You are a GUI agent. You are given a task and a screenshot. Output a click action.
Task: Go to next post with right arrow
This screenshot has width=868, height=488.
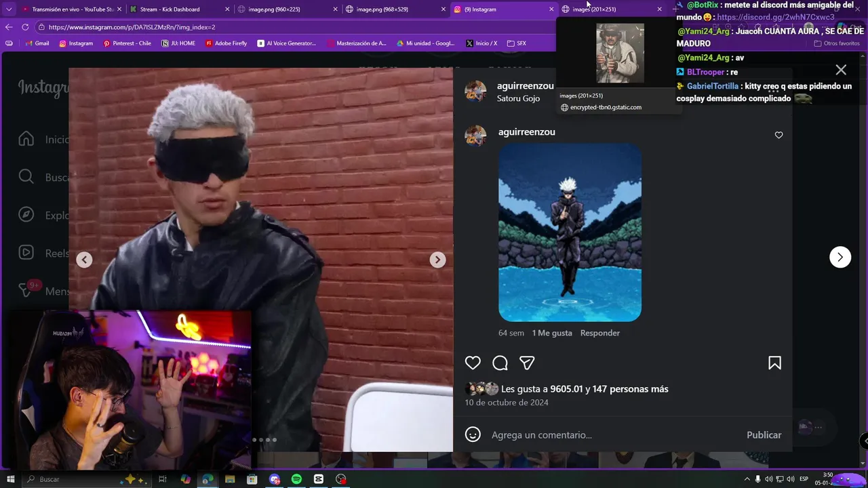pos(840,257)
